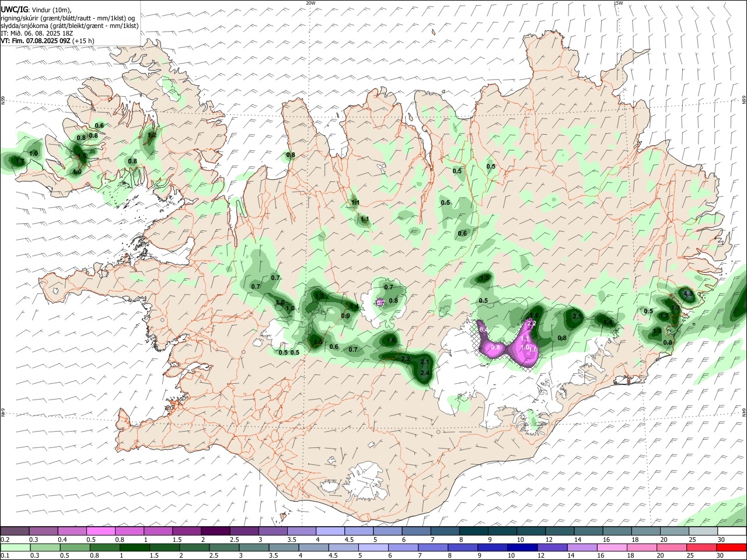Click the lavender rain swatch labelled 14
The image size is (747, 560).
click(x=582, y=548)
